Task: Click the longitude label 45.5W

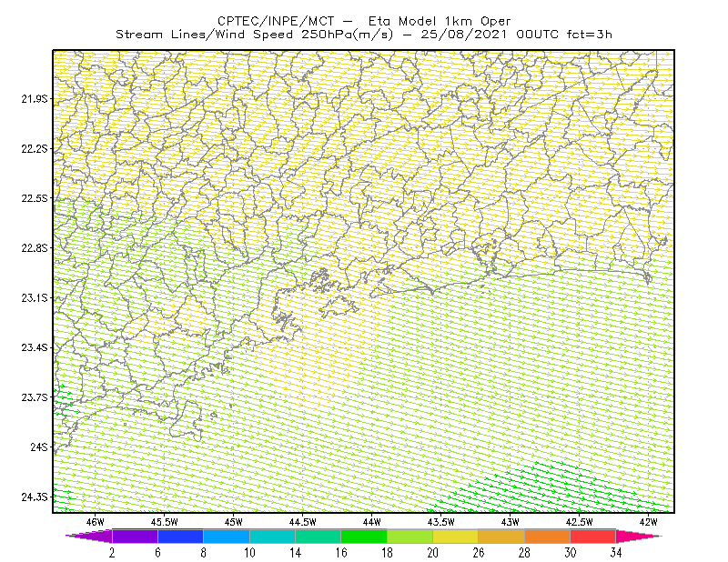Action: 165,522
